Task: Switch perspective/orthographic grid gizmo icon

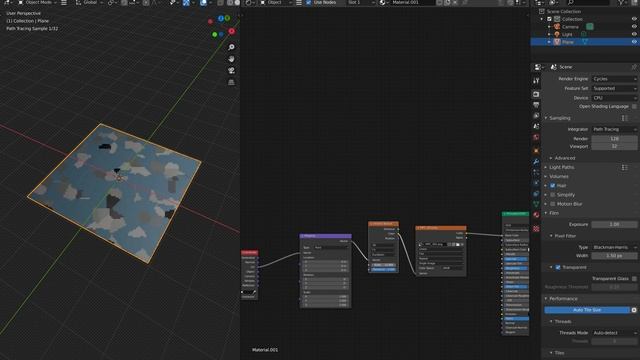Action: point(231,82)
